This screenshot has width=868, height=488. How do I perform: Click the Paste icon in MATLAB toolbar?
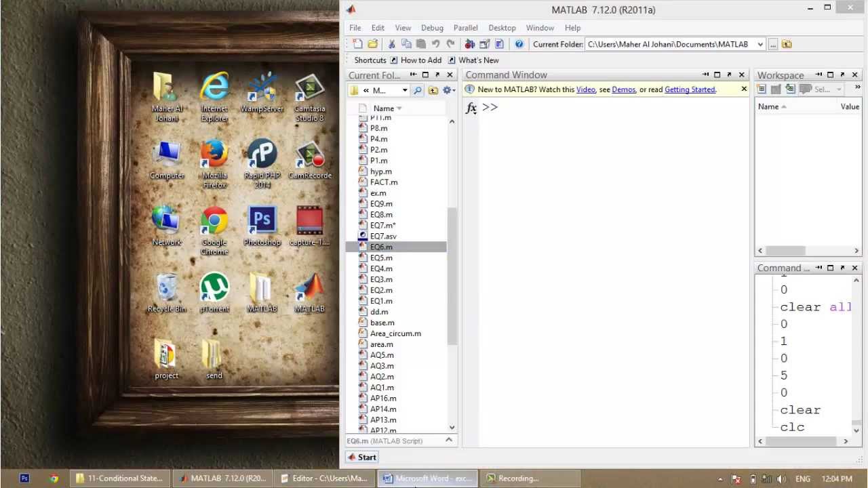(420, 44)
